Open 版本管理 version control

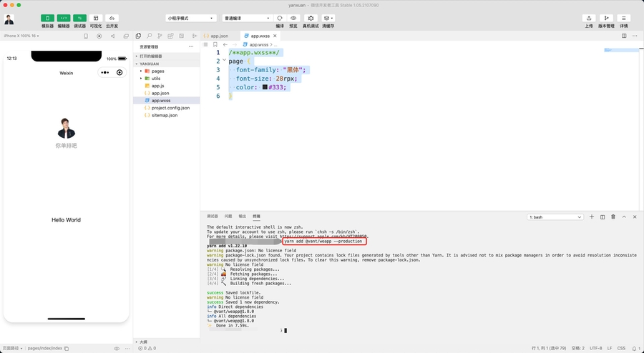[x=606, y=18]
